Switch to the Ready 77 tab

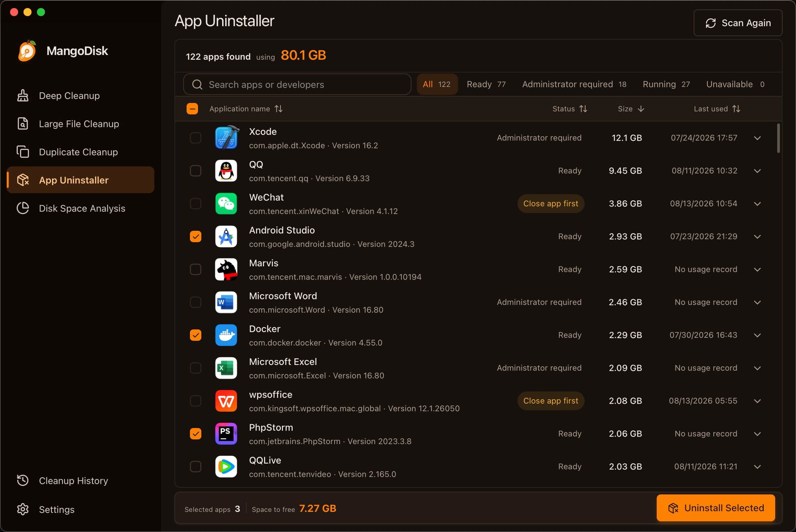tap(486, 85)
